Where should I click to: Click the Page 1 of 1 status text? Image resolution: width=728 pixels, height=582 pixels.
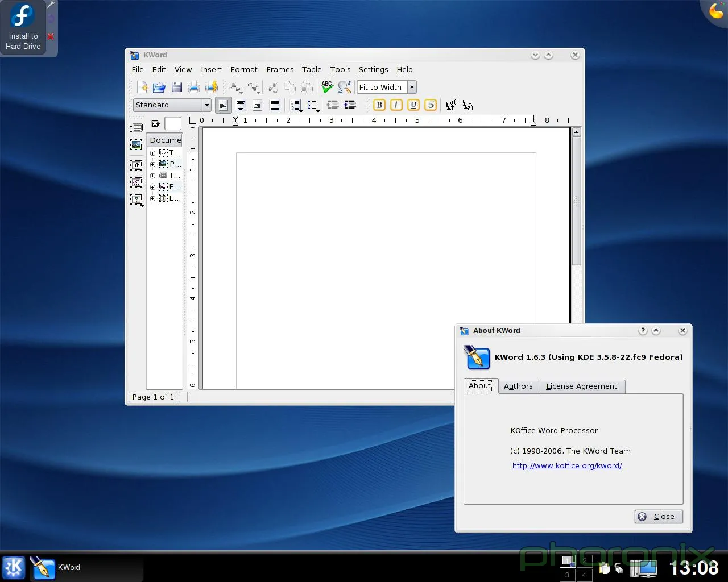153,397
